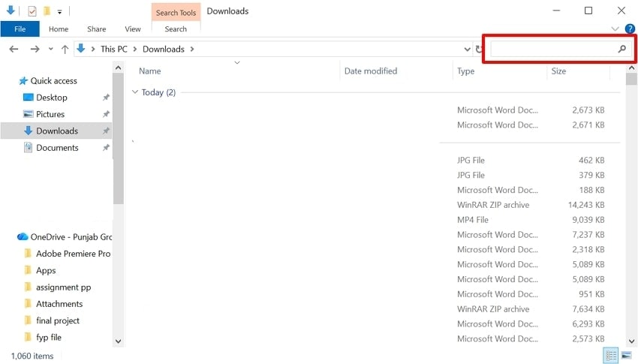Click This PC in address path
This screenshot has height=364, width=638.
tap(114, 50)
